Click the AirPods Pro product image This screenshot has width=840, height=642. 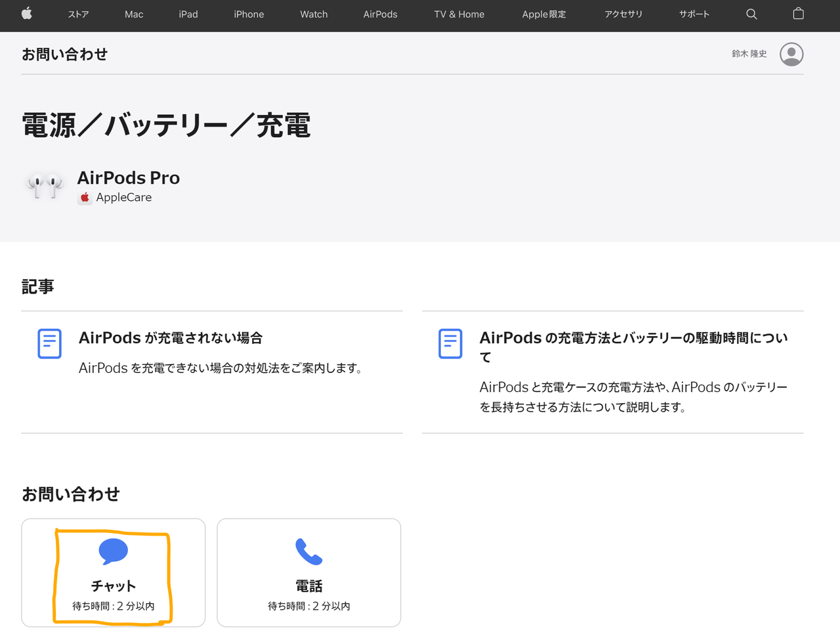(x=45, y=186)
